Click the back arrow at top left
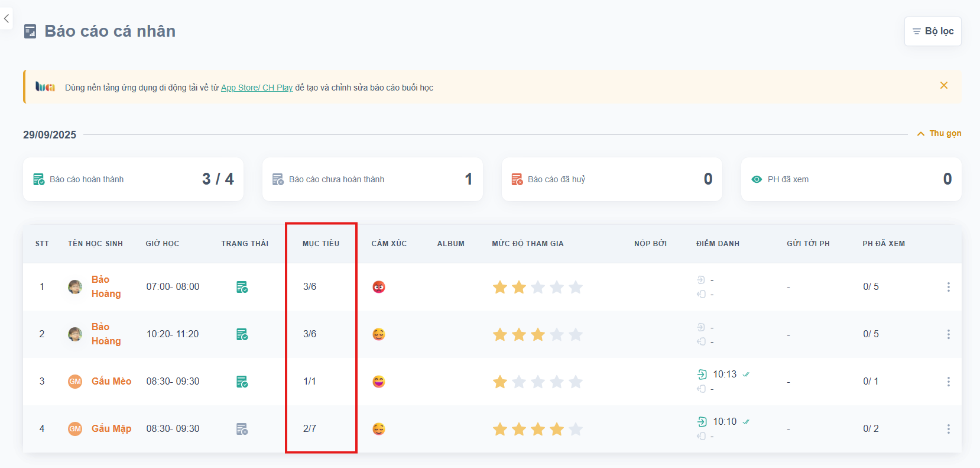This screenshot has width=980, height=468. pos(7,18)
